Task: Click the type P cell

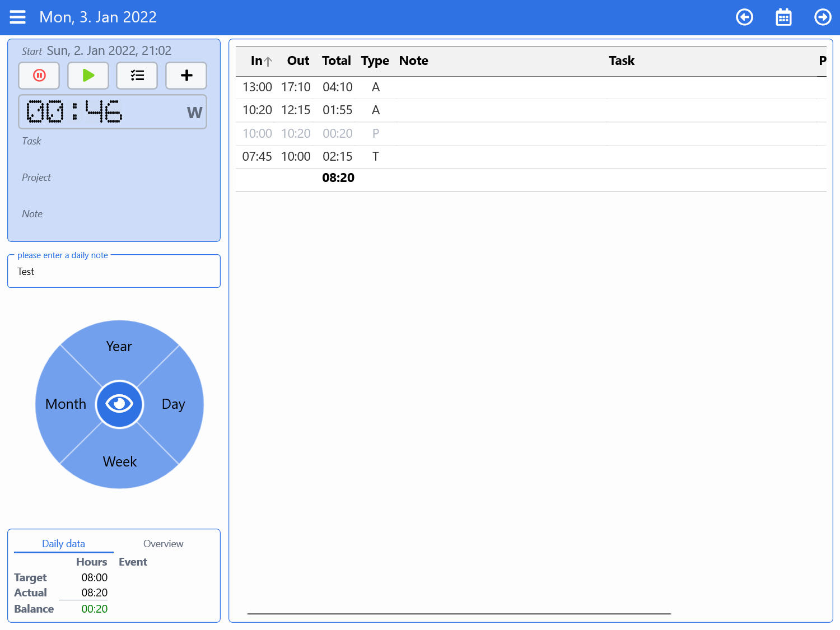Action: tap(376, 134)
